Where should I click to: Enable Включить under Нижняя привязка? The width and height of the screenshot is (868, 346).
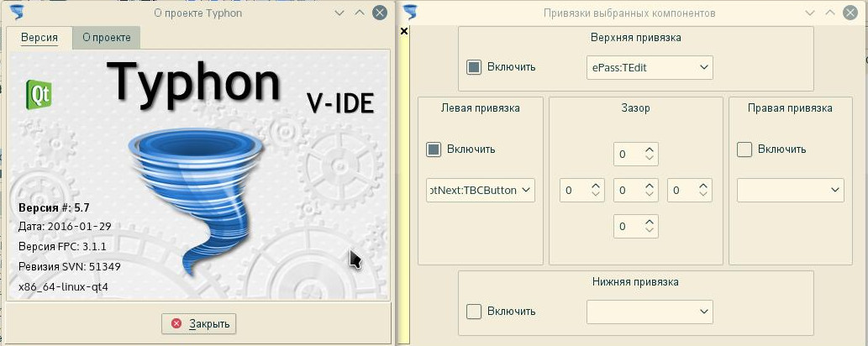474,312
